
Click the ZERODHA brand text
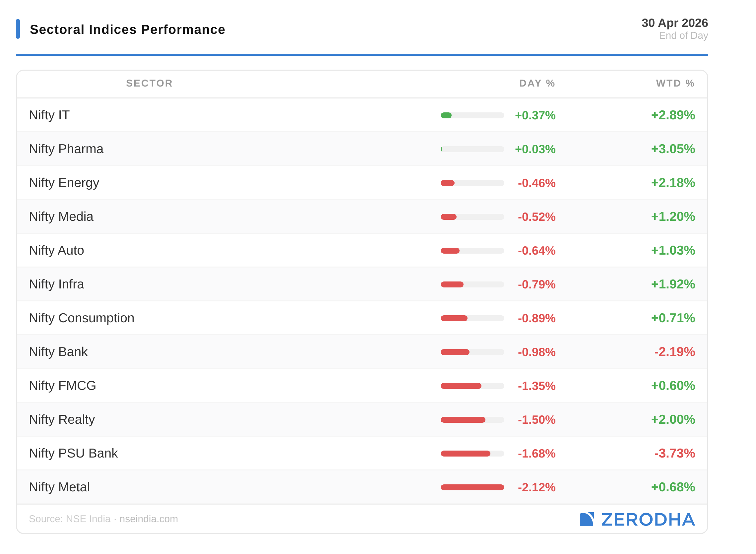648,520
